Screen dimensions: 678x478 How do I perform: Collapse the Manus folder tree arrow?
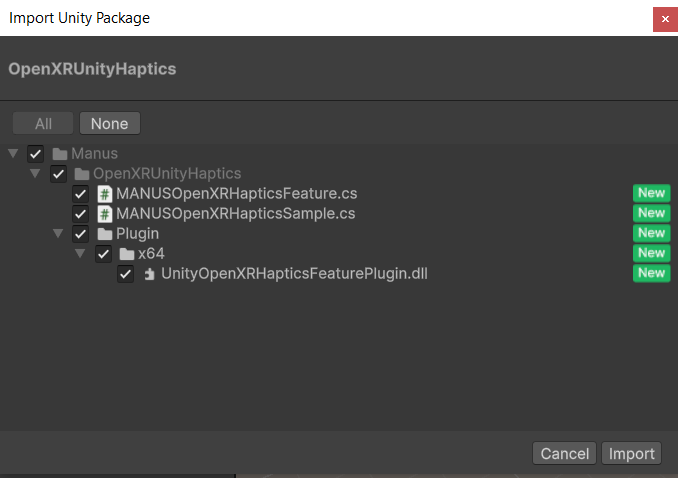(x=13, y=154)
